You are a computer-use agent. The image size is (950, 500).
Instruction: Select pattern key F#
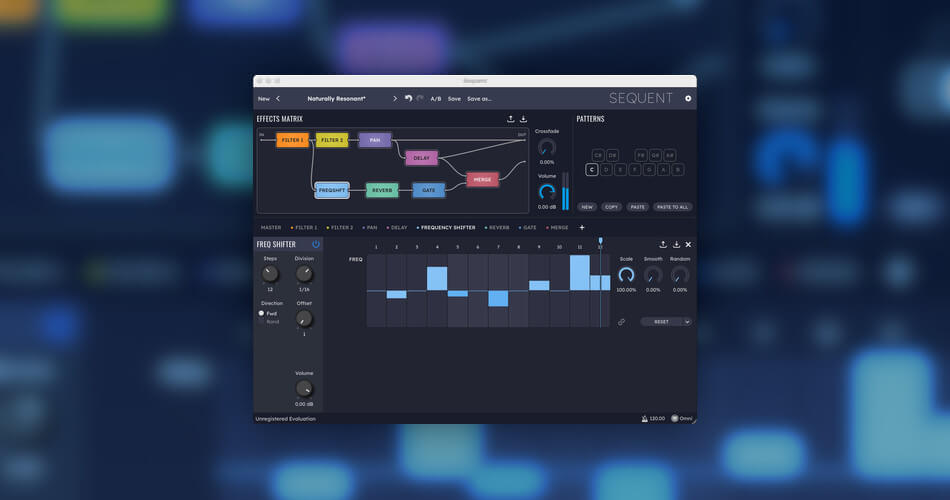pos(641,155)
